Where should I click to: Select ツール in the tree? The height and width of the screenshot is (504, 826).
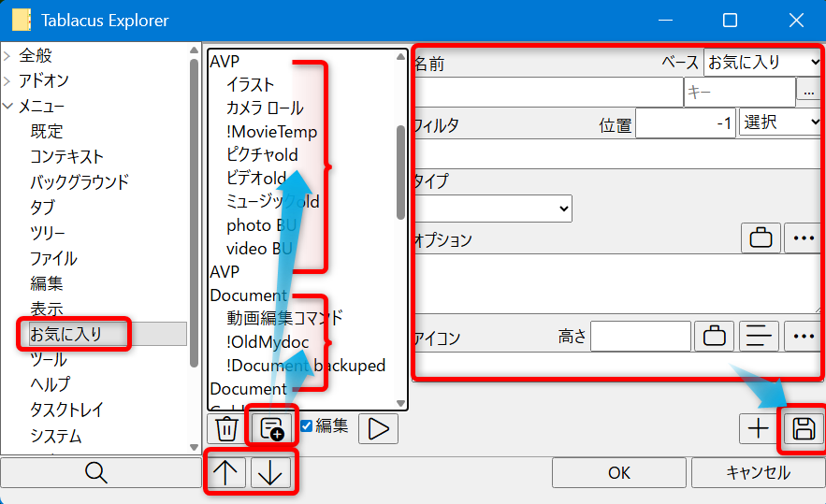(x=49, y=359)
